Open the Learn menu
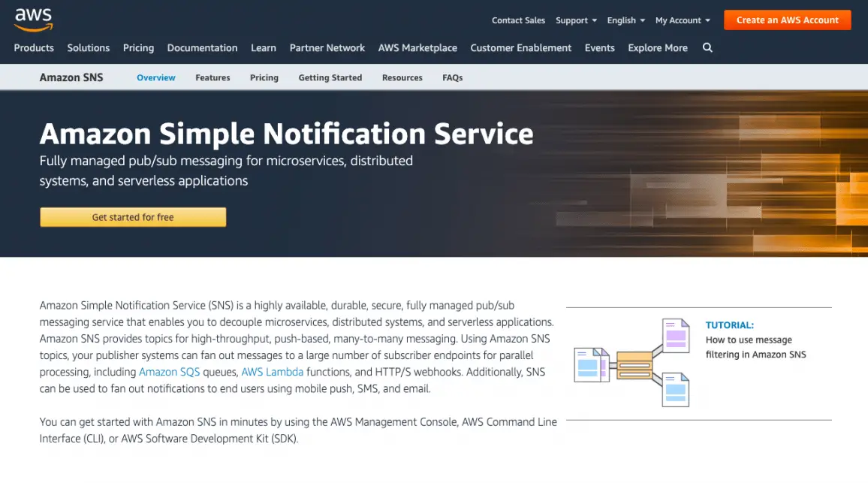The width and height of the screenshot is (868, 483). click(x=264, y=48)
